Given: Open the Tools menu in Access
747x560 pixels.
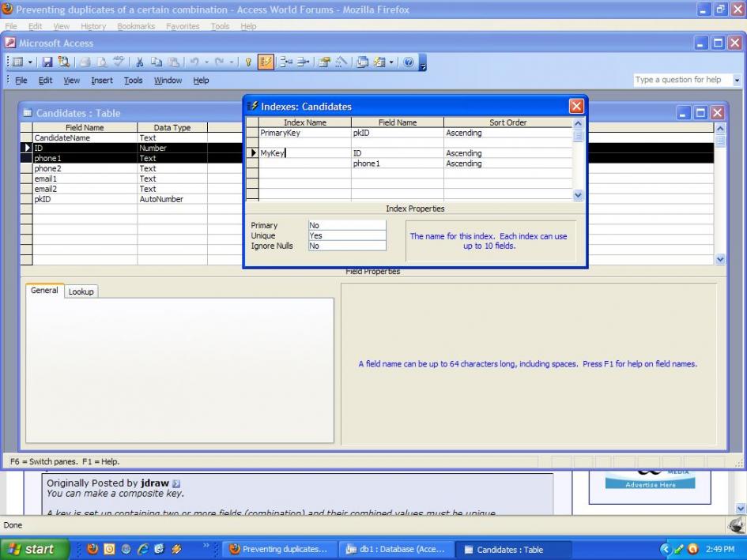Looking at the screenshot, I should (133, 81).
